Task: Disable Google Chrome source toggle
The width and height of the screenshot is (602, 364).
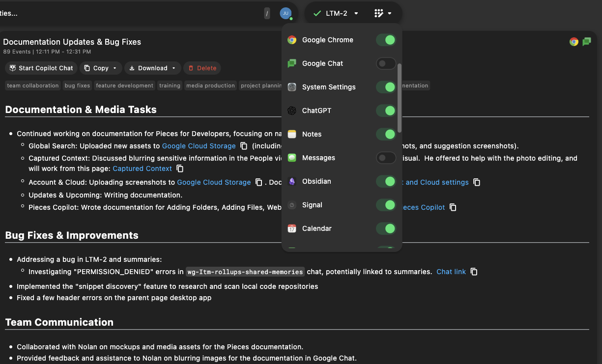Action: pos(386,40)
